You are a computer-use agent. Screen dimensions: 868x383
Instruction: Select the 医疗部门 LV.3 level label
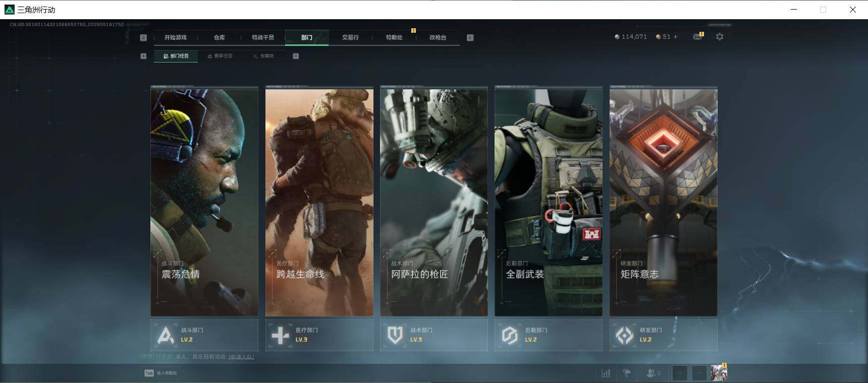(x=301, y=340)
